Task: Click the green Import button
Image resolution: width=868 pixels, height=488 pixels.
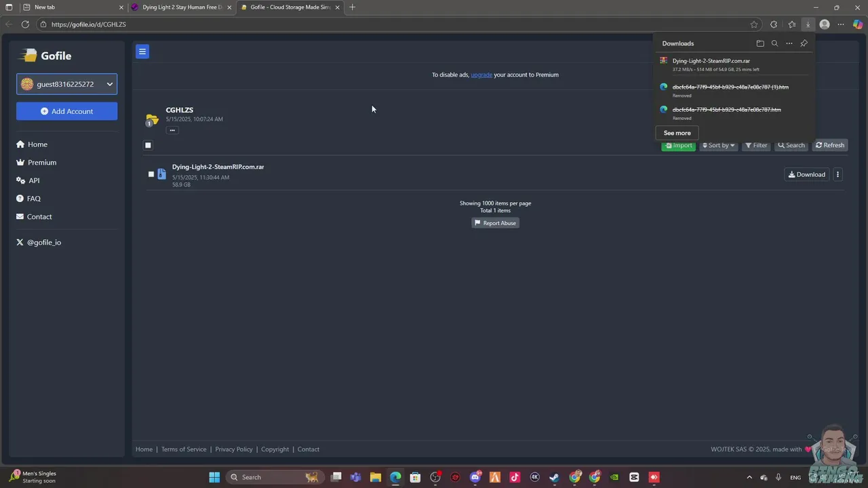Action: (678, 145)
